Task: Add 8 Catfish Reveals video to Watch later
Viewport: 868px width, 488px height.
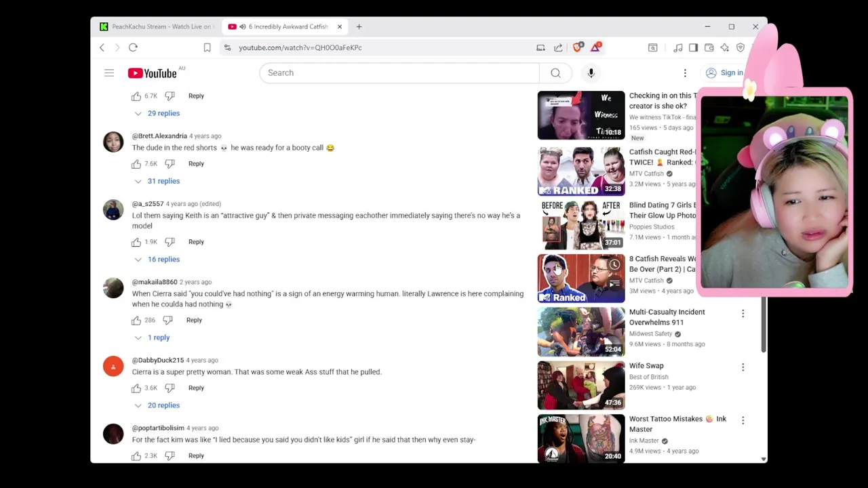Action: point(614,265)
